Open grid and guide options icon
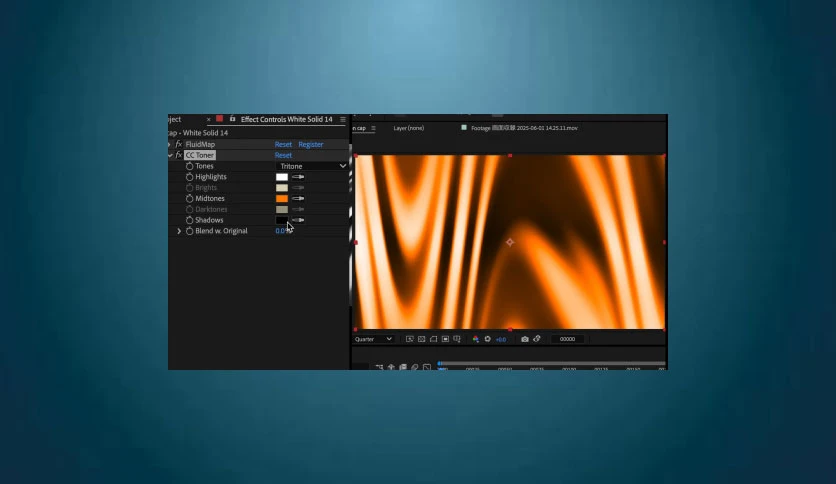 [457, 339]
